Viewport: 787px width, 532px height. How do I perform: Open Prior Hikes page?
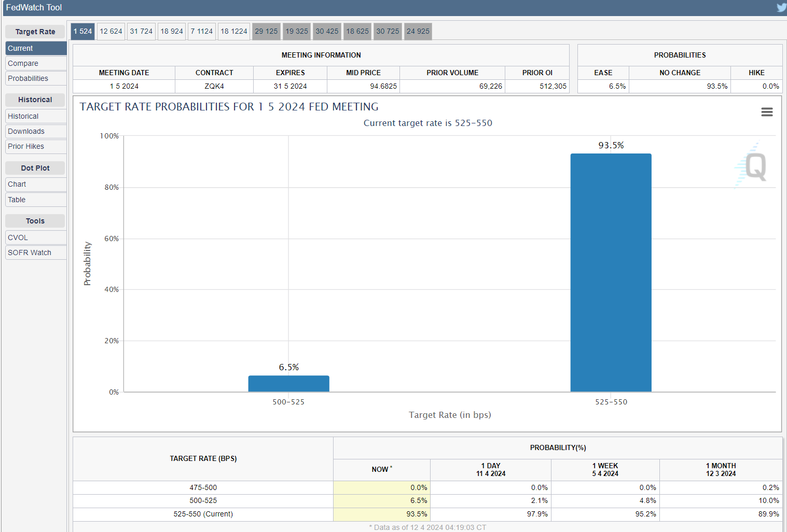pos(36,146)
